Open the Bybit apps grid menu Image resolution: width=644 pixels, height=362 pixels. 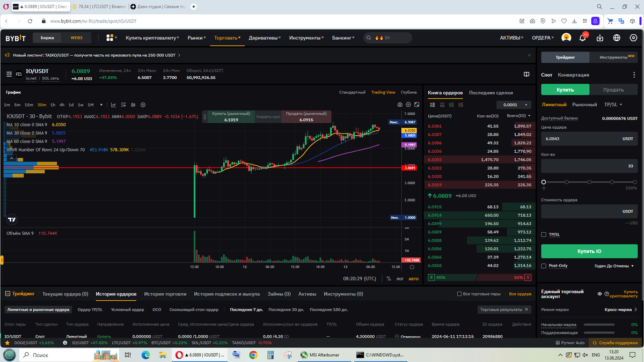coord(111,38)
